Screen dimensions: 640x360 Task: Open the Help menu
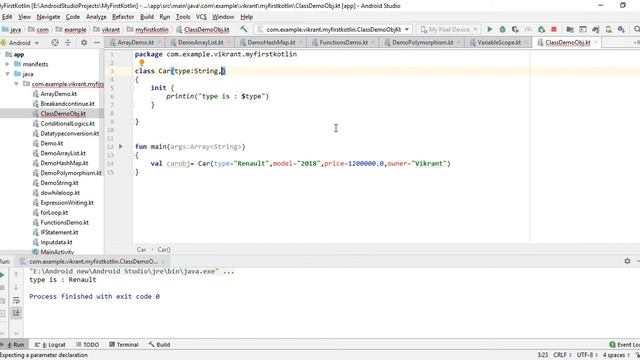[247, 17]
